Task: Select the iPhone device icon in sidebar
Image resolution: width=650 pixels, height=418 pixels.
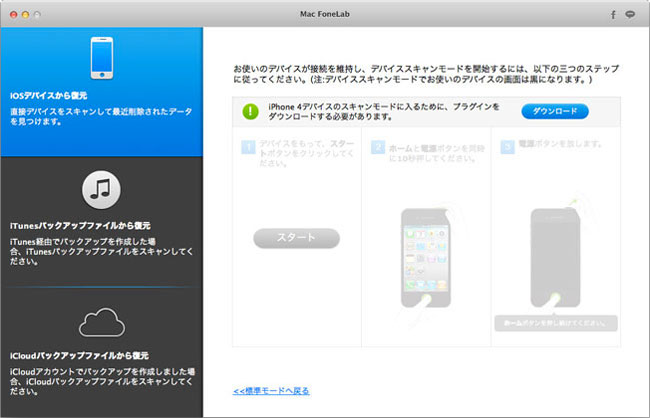Action: 102,58
